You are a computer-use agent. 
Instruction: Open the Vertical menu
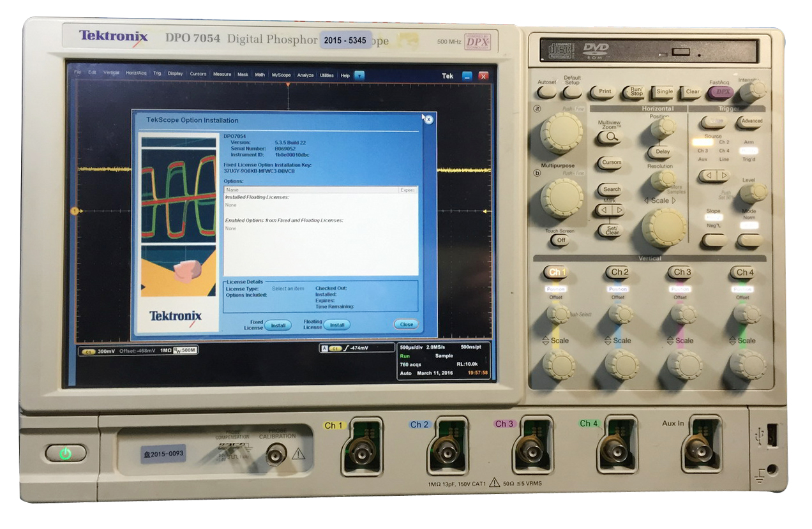(x=111, y=73)
